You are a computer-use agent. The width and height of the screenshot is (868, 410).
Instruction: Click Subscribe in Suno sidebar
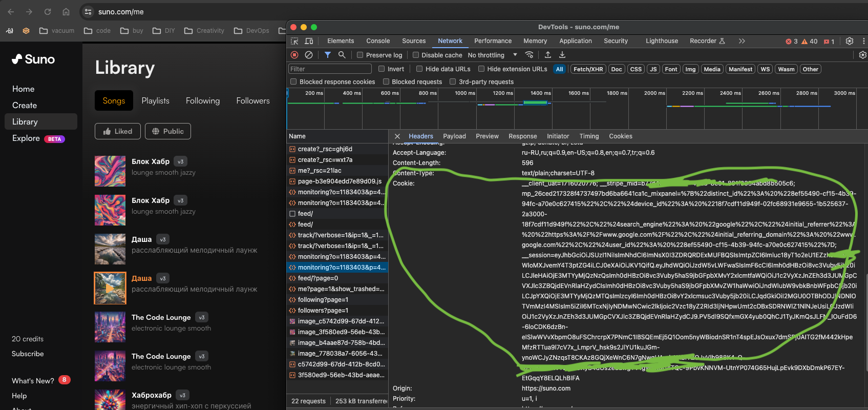coord(28,354)
